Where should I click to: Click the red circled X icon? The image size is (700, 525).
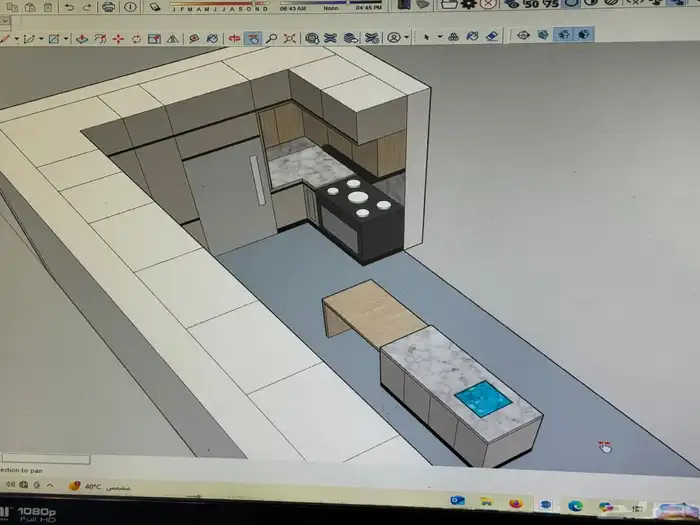[x=488, y=4]
